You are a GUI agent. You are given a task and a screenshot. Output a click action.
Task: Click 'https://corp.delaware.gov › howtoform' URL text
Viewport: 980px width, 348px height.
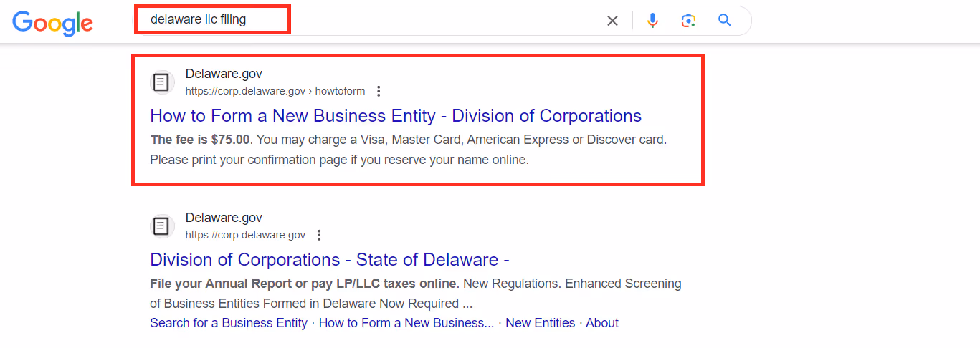(x=275, y=91)
